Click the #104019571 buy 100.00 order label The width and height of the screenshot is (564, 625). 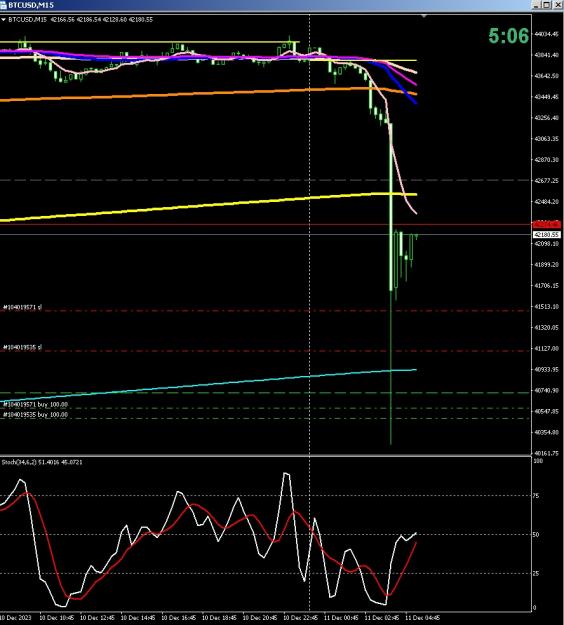(35, 404)
